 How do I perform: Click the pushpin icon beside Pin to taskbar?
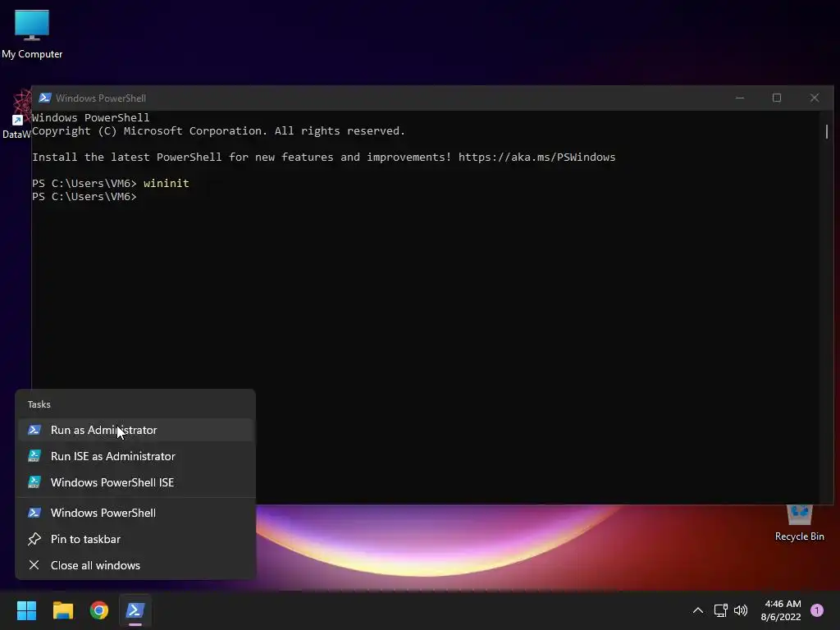point(34,540)
